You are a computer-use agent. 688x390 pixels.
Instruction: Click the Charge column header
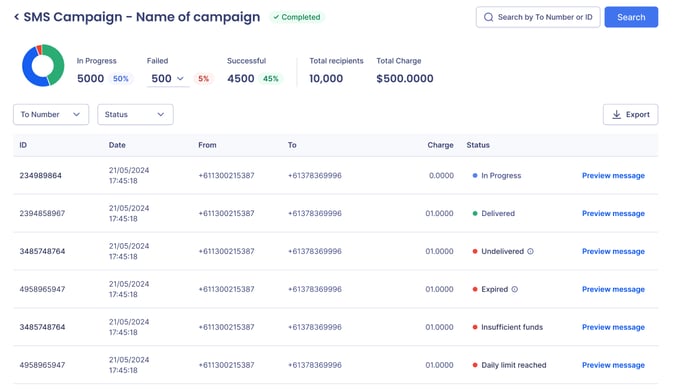(440, 145)
